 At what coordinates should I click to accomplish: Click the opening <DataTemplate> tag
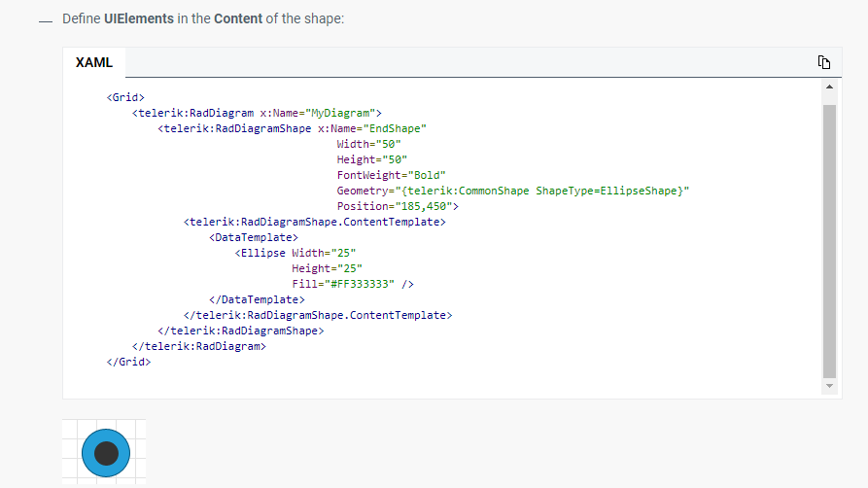coord(254,237)
